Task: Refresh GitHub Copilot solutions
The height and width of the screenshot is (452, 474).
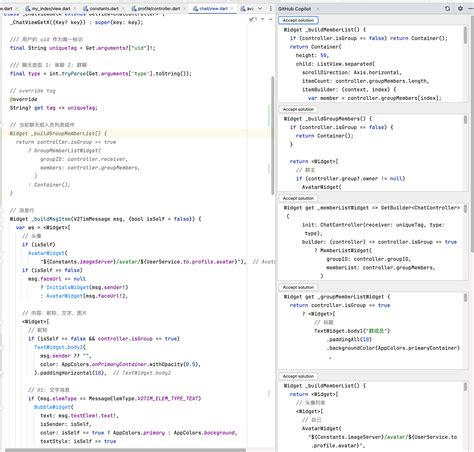Action: [447, 8]
